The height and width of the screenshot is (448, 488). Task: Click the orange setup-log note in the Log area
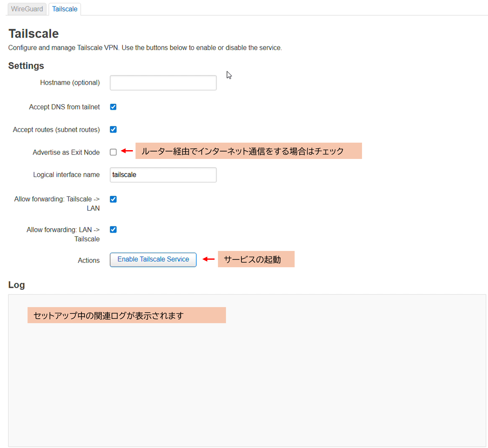point(127,315)
